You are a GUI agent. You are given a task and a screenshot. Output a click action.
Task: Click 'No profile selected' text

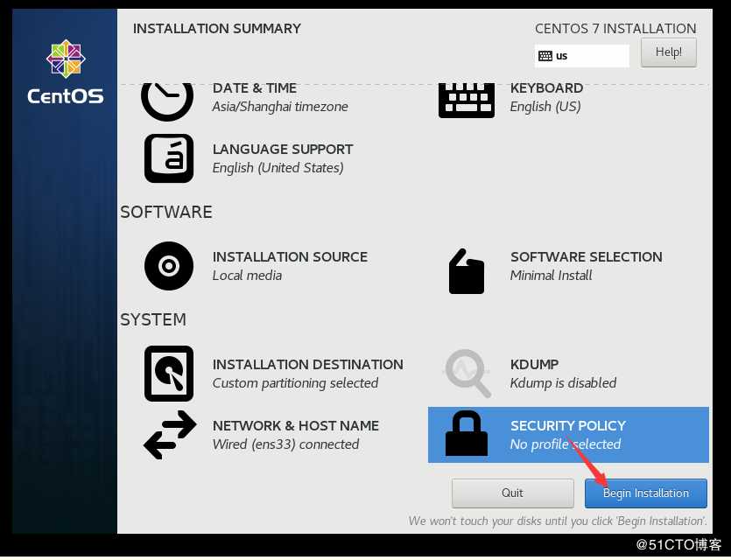566,444
